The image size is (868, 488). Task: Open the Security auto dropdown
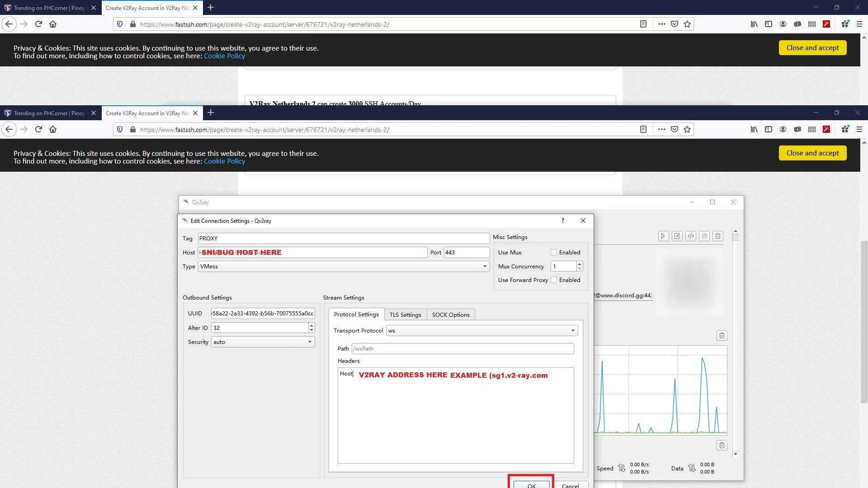263,342
